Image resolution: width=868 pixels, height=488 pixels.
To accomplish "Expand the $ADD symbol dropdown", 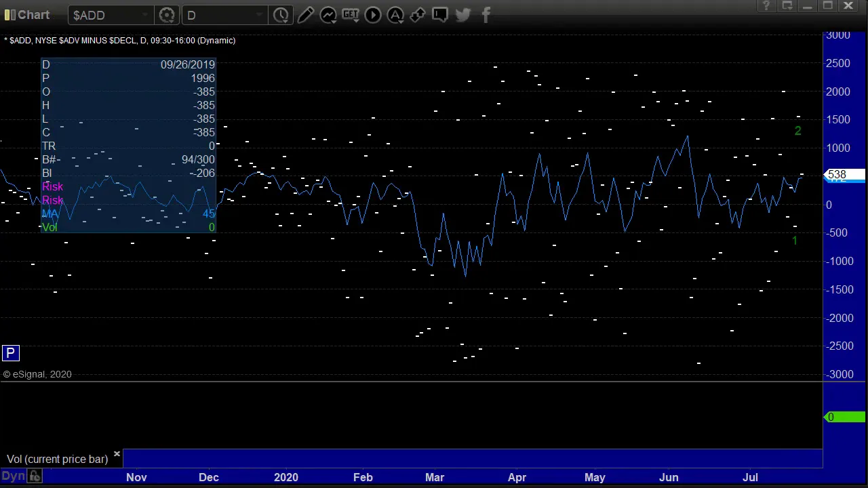I will pyautogui.click(x=146, y=15).
